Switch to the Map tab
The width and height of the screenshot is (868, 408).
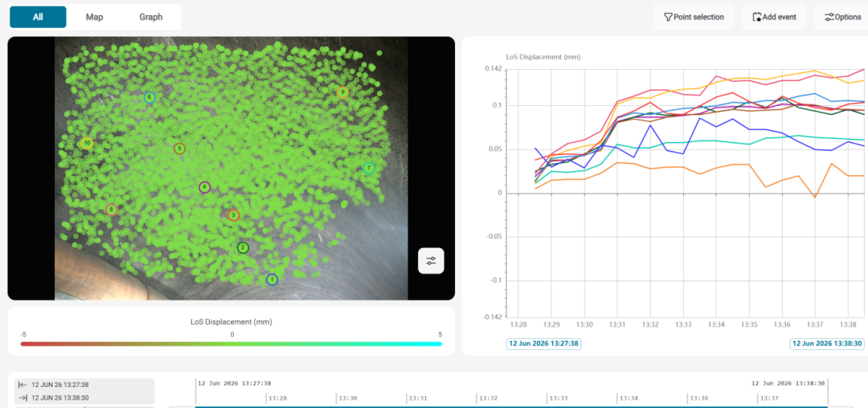tap(95, 17)
